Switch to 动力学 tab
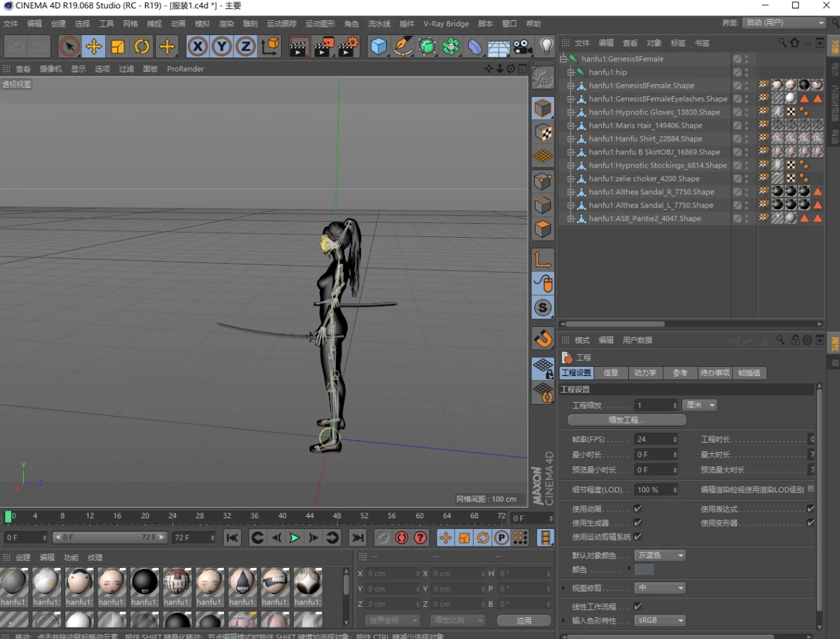Viewport: 840px width, 639px height. tap(645, 372)
